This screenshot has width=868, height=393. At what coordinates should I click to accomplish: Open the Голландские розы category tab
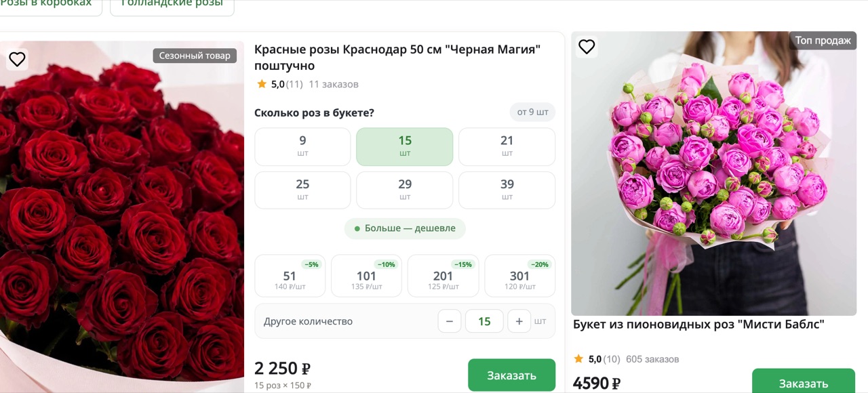(172, 4)
